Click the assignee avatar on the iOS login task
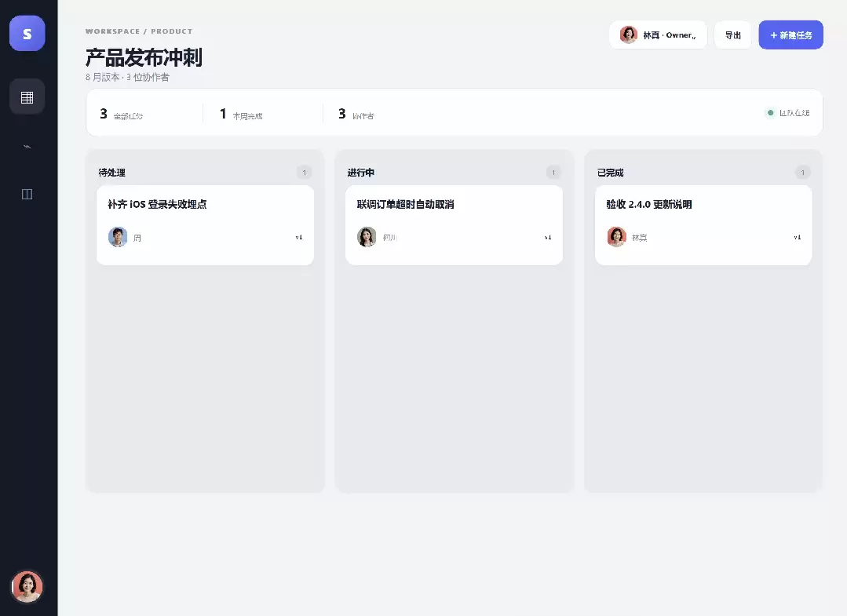 118,237
